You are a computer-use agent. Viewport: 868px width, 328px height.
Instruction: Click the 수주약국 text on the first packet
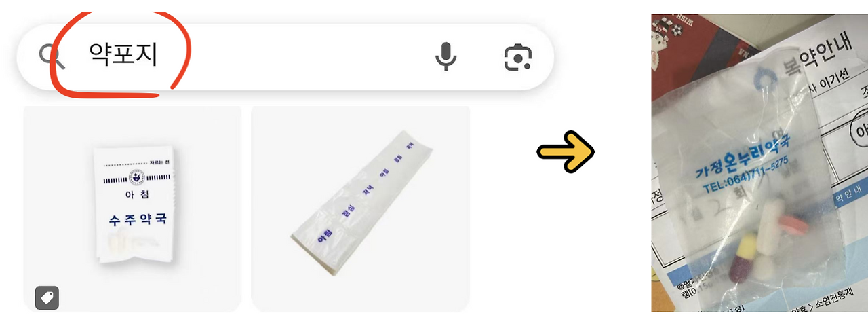tap(138, 220)
